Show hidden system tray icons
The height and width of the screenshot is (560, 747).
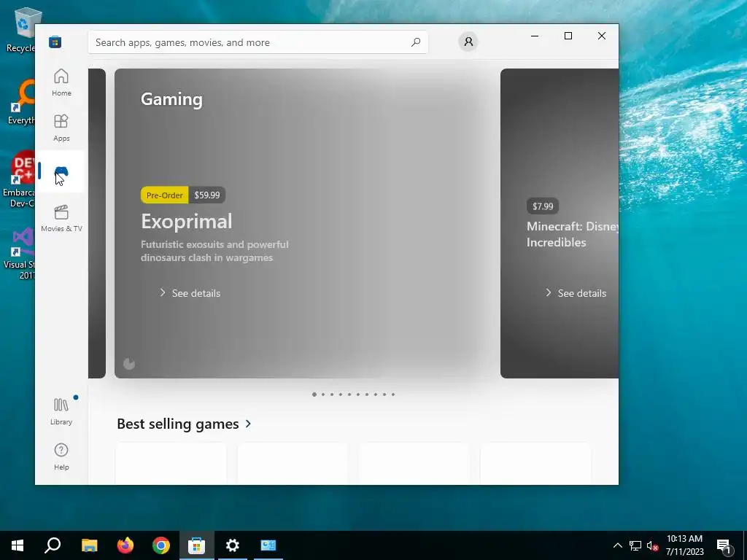pyautogui.click(x=617, y=545)
